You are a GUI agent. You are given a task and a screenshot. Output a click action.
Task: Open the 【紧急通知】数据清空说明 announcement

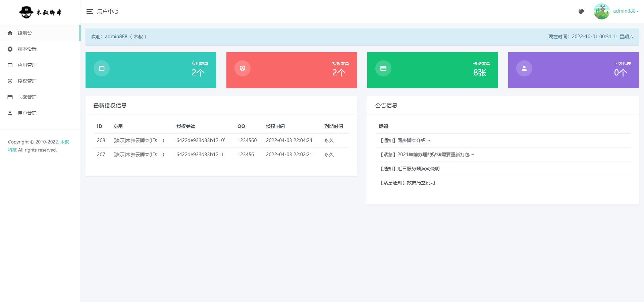coord(407,183)
